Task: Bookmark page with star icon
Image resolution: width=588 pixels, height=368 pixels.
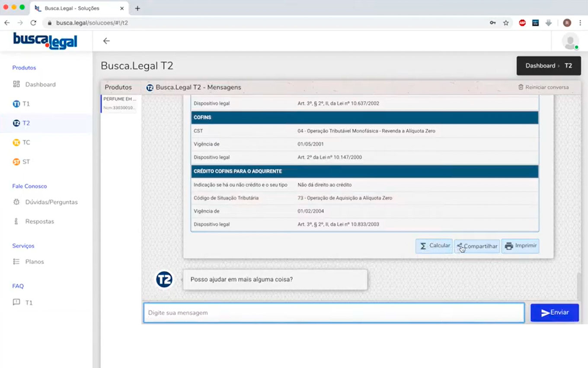Action: (x=506, y=23)
